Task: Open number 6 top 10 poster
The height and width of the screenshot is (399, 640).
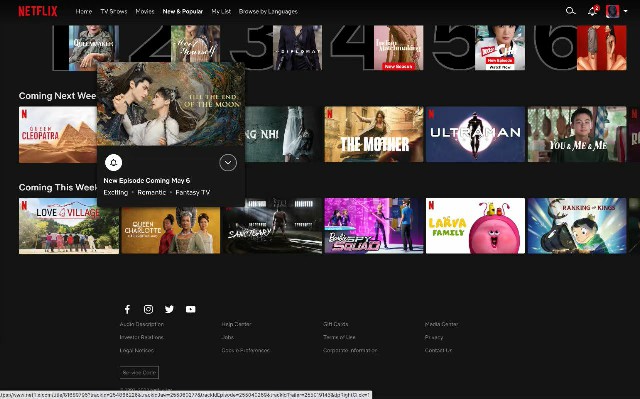Action: [602, 48]
